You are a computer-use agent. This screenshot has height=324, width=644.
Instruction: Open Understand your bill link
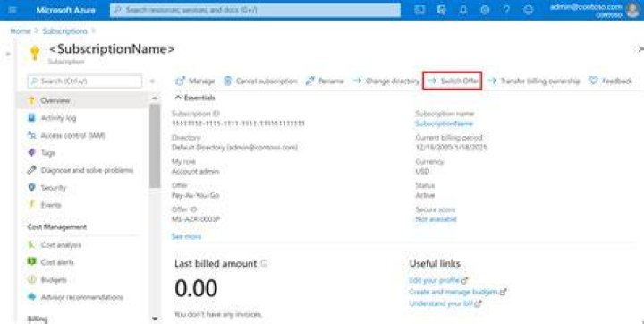(445, 303)
